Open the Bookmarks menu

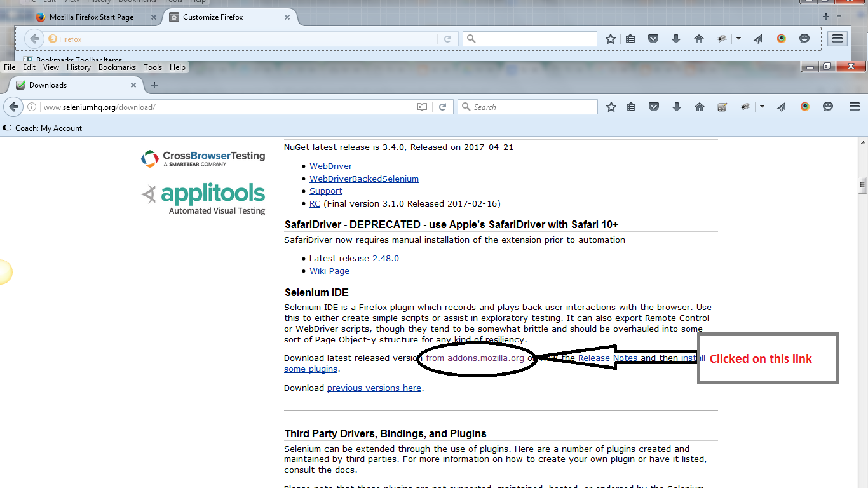pyautogui.click(x=117, y=67)
